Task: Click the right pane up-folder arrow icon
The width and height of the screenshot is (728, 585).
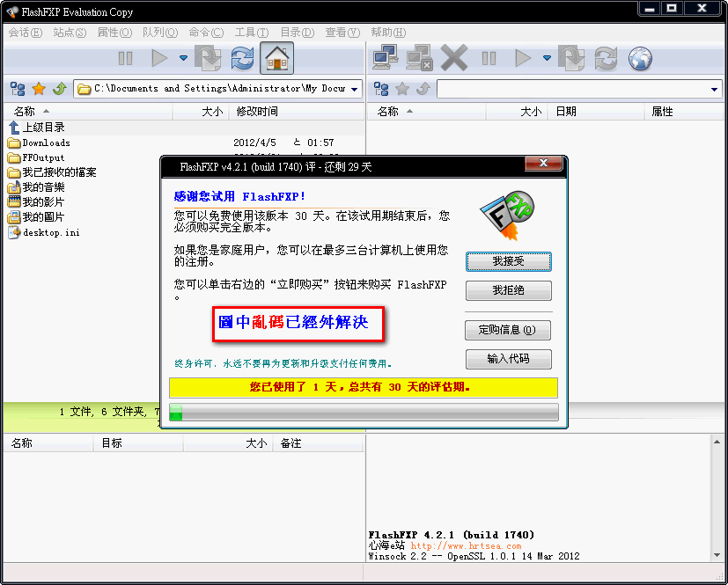Action: click(423, 89)
